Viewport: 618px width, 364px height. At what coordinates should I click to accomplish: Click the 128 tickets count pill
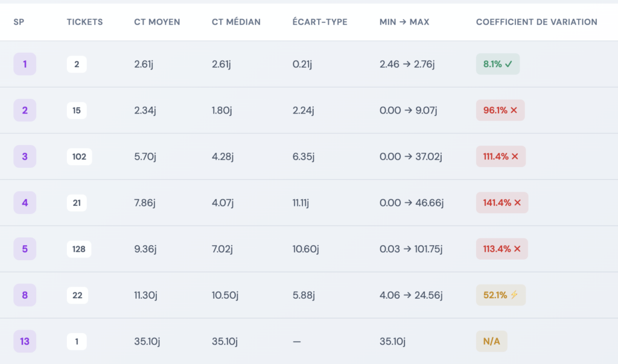pos(79,249)
